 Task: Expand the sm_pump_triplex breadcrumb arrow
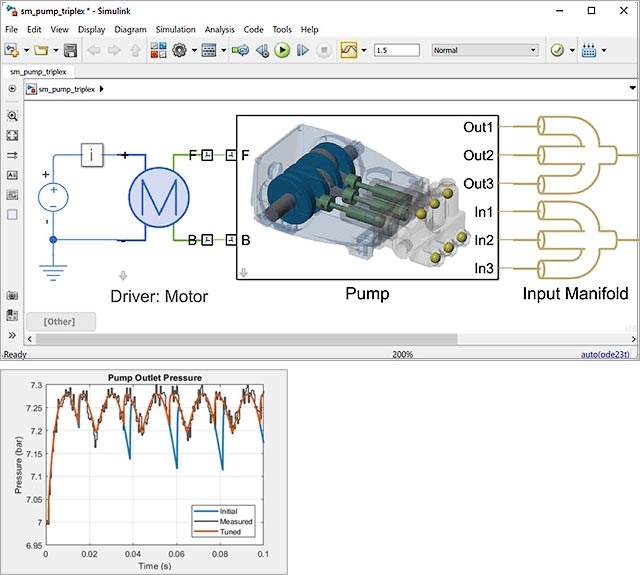tap(102, 89)
